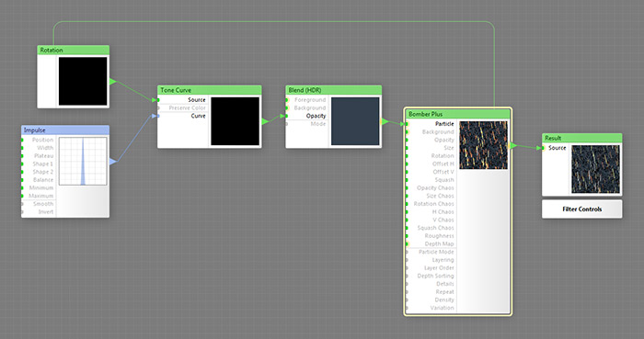Click the Bomber Plus output arrow
Image resolution: width=644 pixels, height=339 pixels.
[513, 145]
